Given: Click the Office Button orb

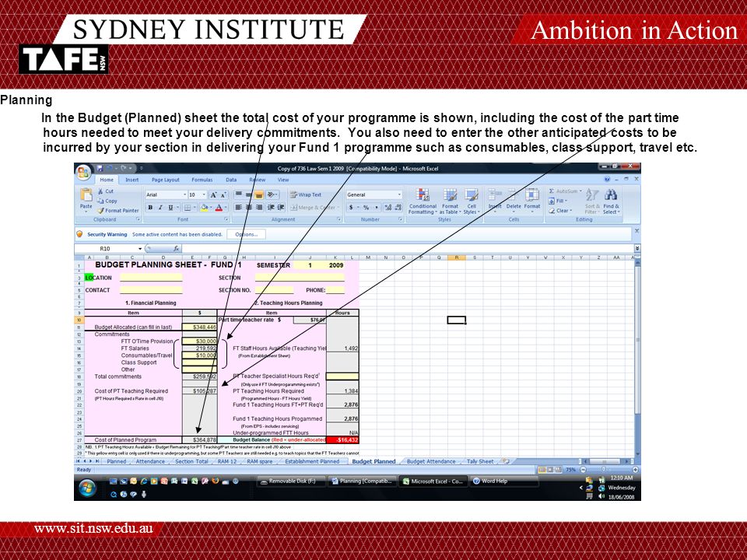Looking at the screenshot, I should tap(83, 173).
